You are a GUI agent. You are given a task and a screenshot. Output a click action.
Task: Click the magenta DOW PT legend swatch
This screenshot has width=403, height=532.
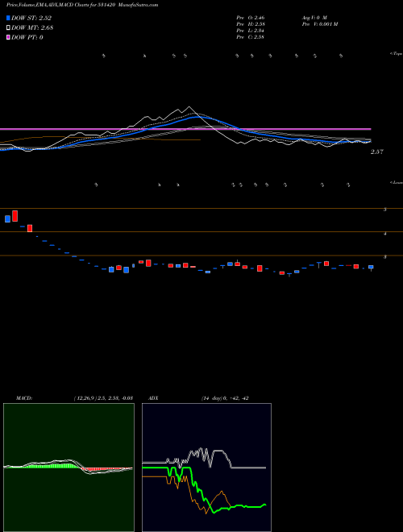[x=9, y=37]
